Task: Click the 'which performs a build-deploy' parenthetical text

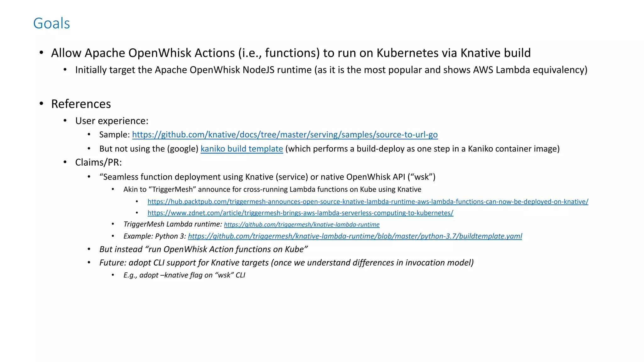Action: point(422,149)
